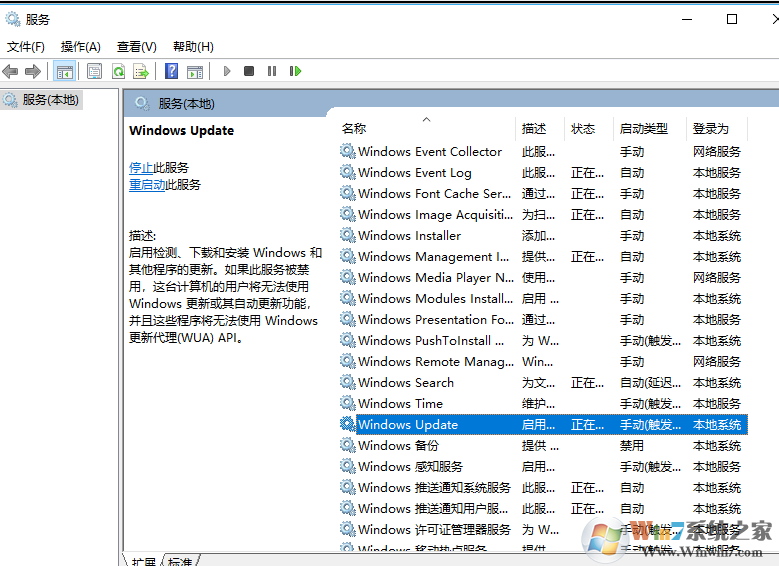Select the Windows Presentation Fo... row

[x=543, y=320]
